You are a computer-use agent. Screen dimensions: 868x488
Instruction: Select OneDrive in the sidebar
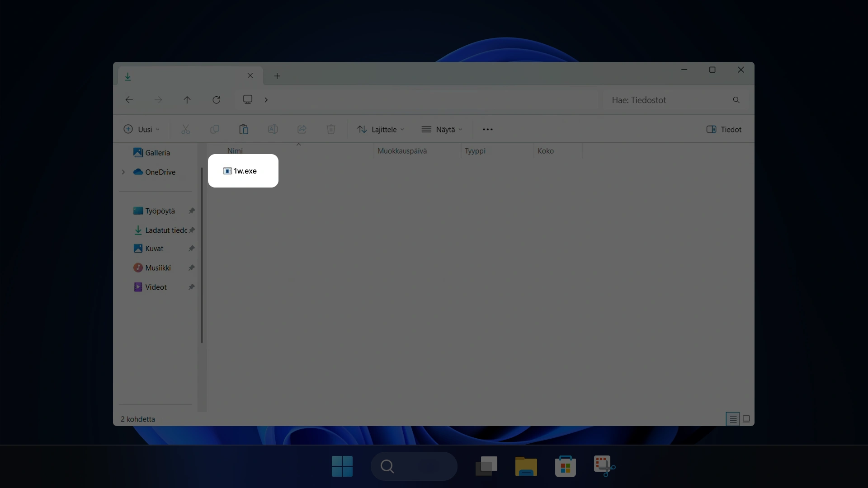(155, 172)
